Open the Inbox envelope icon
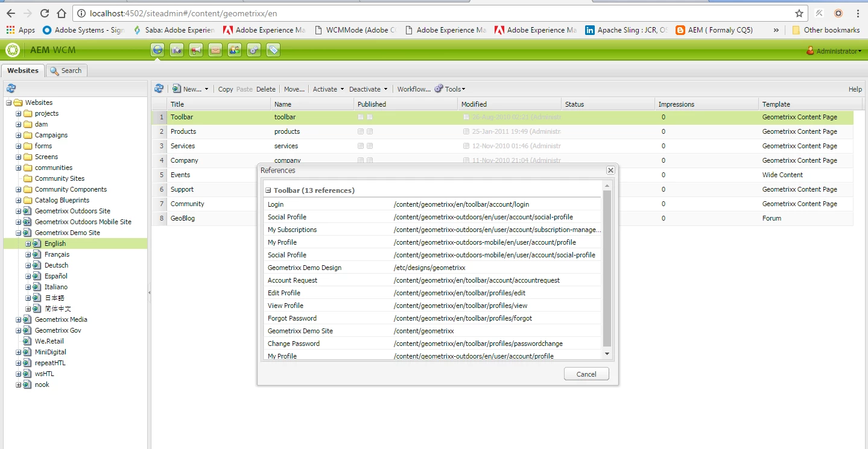The width and height of the screenshot is (868, 449). 215,50
